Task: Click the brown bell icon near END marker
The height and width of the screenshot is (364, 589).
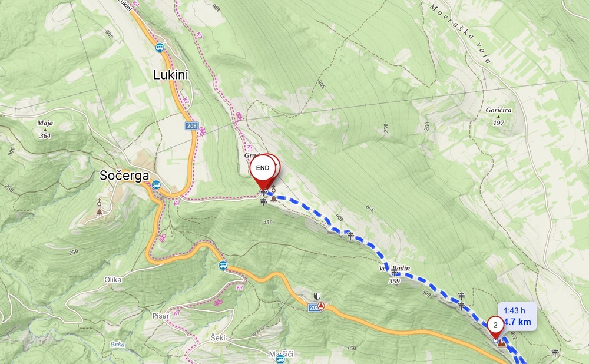Action: (x=274, y=198)
